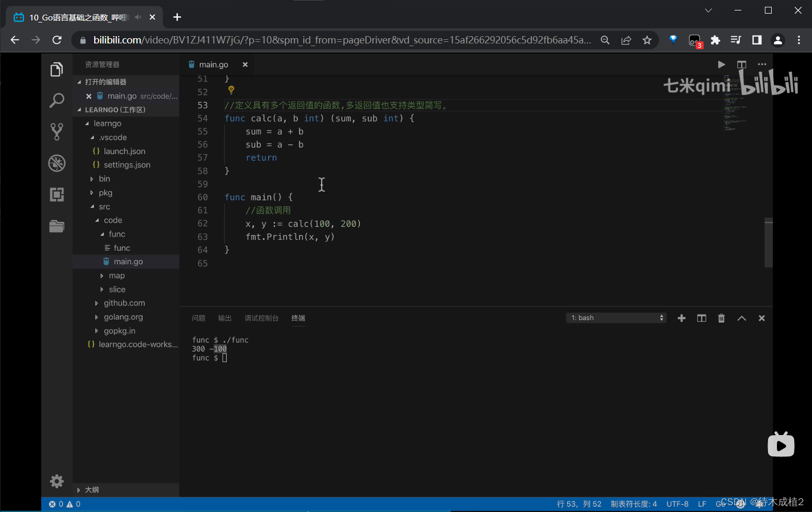This screenshot has height=512, width=812.
Task: Open the Manage gear settings icon
Action: coord(57,481)
